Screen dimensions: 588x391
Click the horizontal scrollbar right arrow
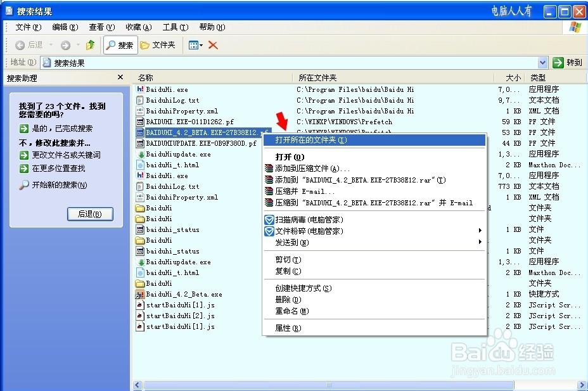582,385
